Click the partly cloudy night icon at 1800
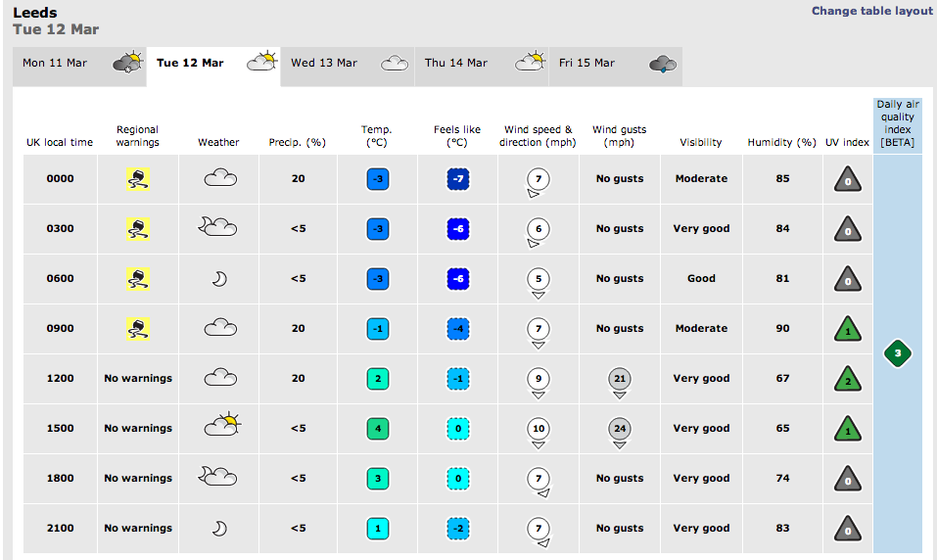This screenshot has height=560, width=937. (x=217, y=476)
